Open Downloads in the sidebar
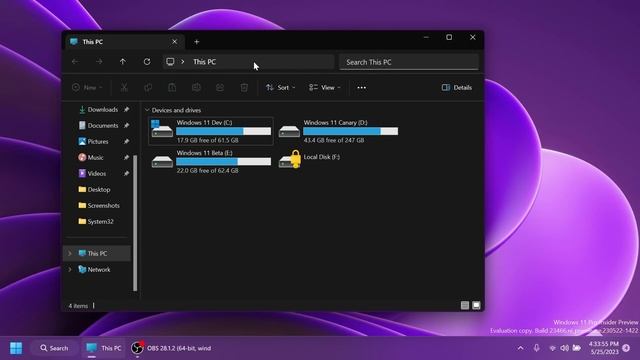 coord(98,109)
